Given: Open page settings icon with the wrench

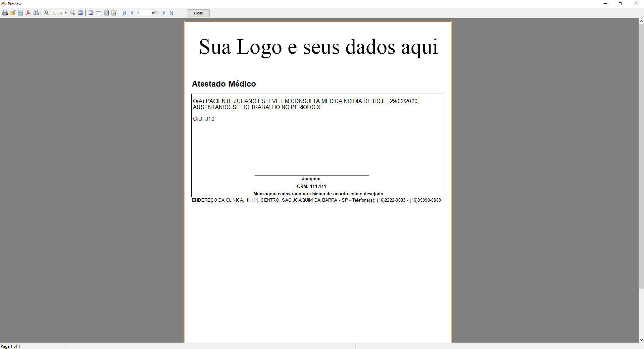Looking at the screenshot, I should (x=106, y=13).
